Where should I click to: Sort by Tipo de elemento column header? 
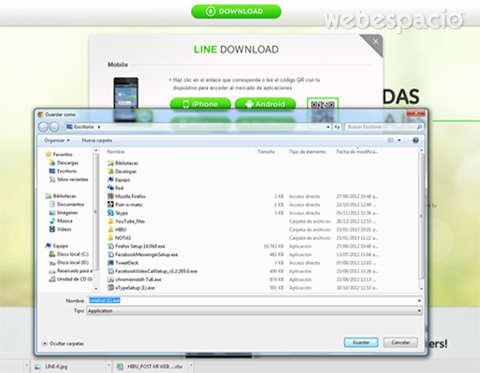(307, 152)
